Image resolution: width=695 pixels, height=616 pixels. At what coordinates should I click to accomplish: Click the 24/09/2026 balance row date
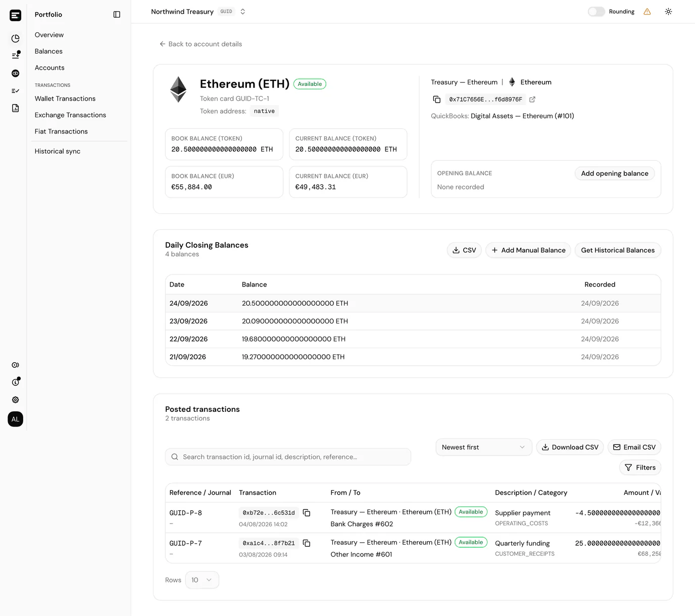189,303
